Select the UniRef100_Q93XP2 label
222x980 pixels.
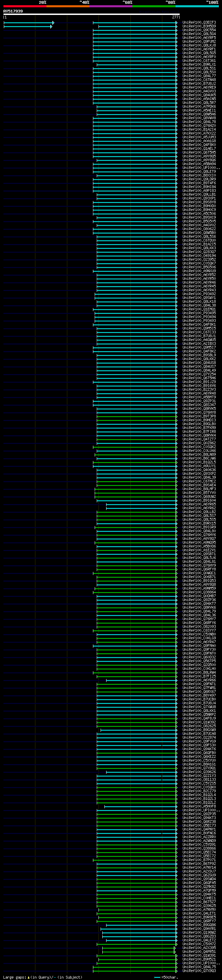pyautogui.click(x=199, y=473)
